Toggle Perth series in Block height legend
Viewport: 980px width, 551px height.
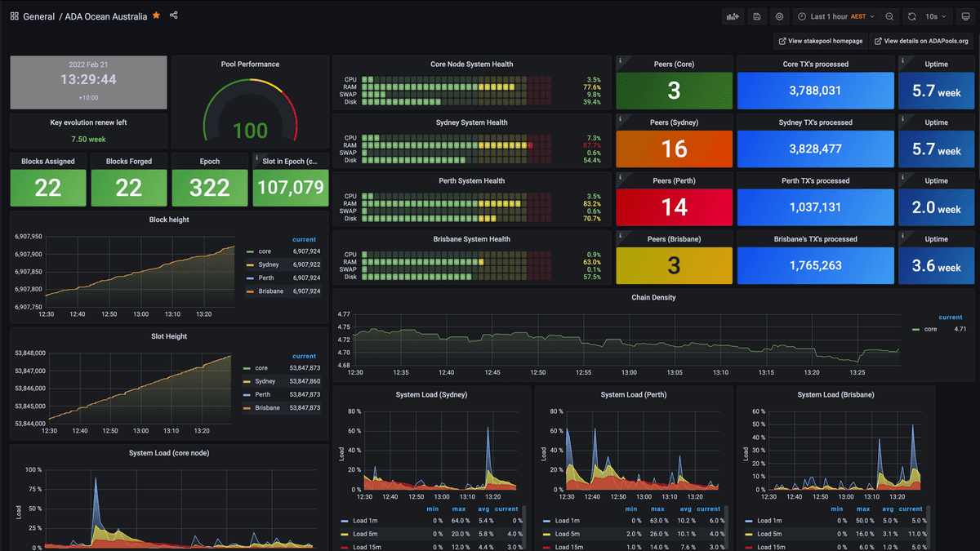pyautogui.click(x=266, y=278)
